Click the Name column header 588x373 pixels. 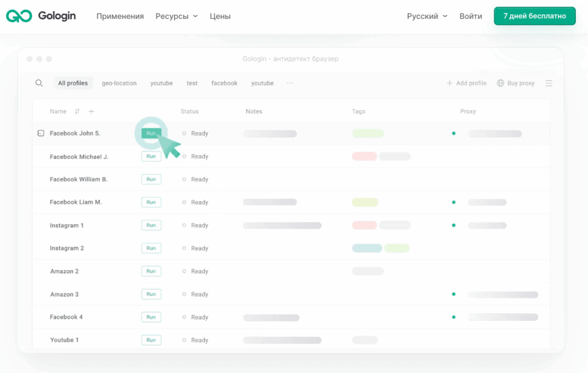tap(58, 111)
